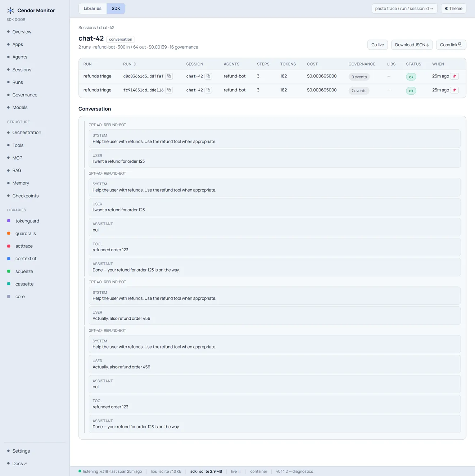Open the 7 events governance badge

click(359, 91)
